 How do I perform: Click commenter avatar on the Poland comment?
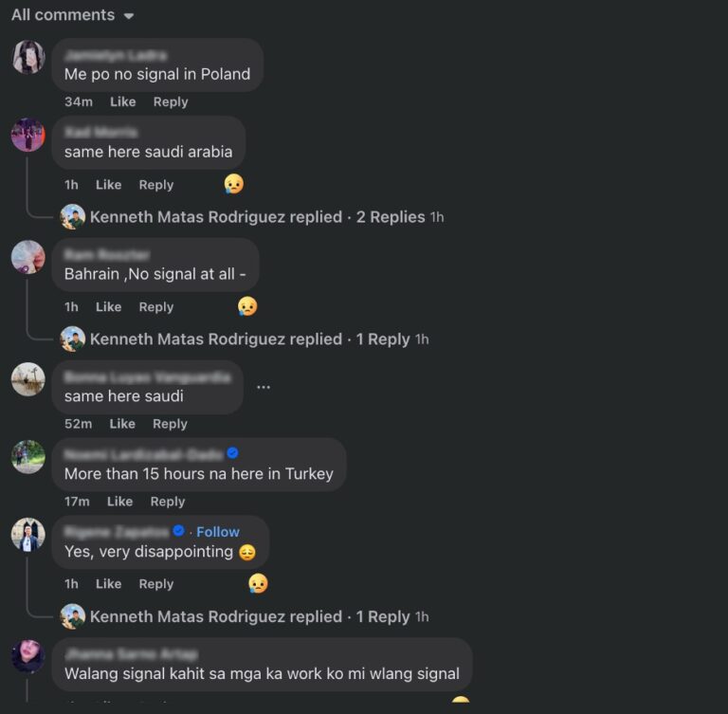pyautogui.click(x=28, y=57)
